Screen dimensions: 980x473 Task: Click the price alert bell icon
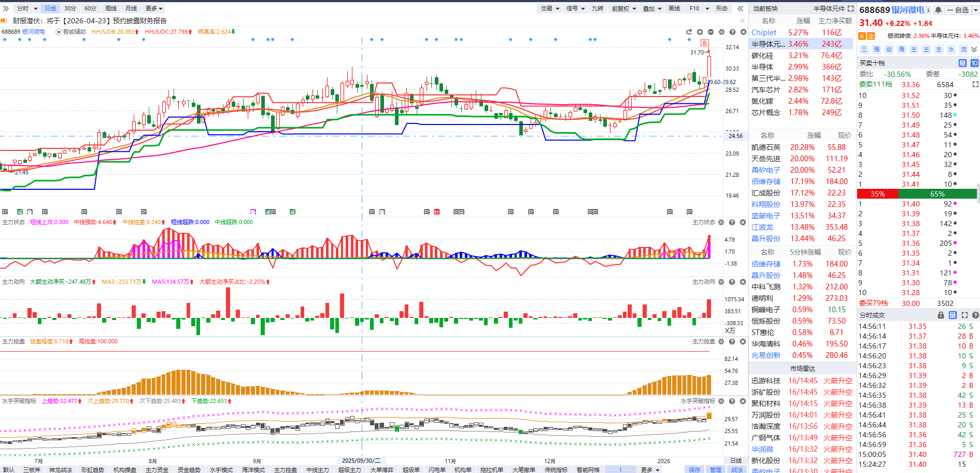[x=938, y=10]
